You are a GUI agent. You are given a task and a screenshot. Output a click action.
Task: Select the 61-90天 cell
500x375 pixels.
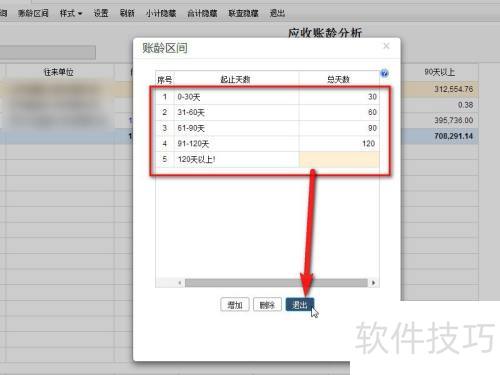point(236,128)
